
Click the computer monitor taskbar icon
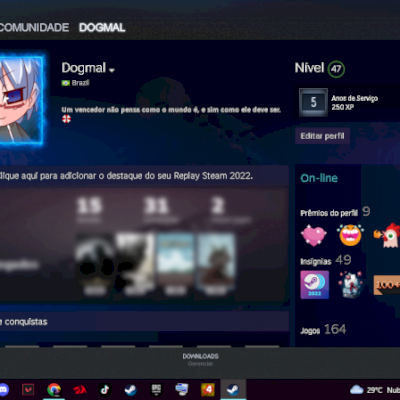tap(182, 389)
